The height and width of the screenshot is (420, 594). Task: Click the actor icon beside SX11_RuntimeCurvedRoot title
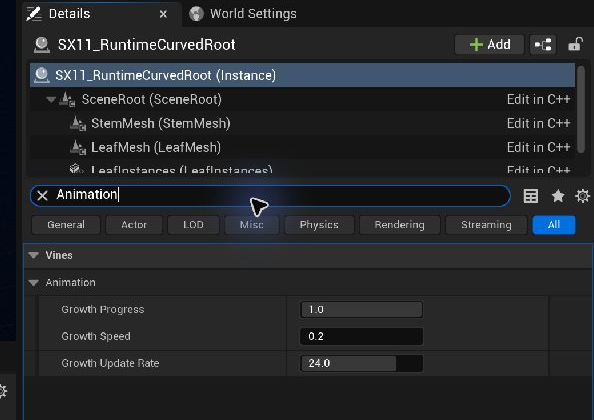click(x=42, y=45)
